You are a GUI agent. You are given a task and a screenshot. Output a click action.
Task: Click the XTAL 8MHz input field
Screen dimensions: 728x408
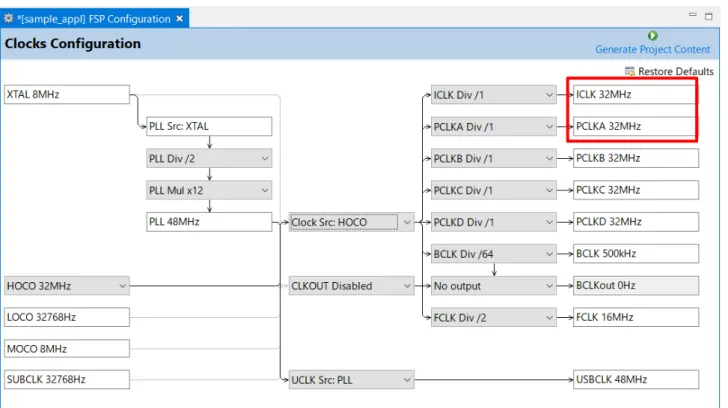click(67, 94)
